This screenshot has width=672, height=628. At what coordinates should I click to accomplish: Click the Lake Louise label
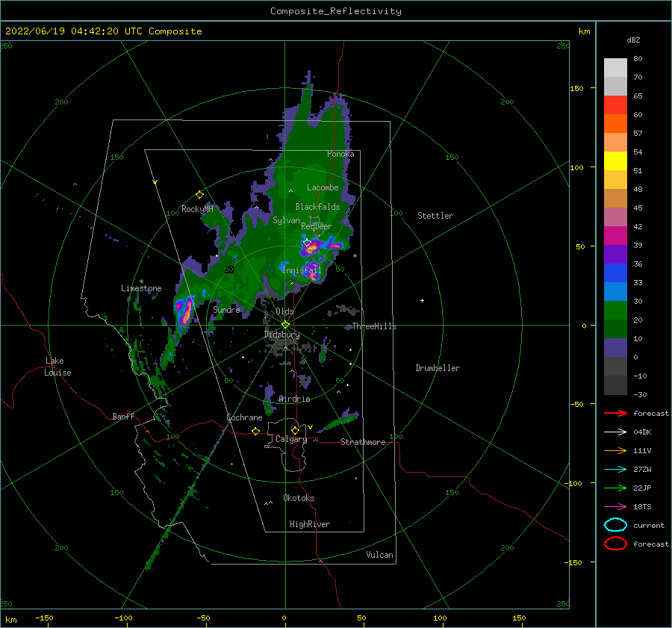point(57,367)
